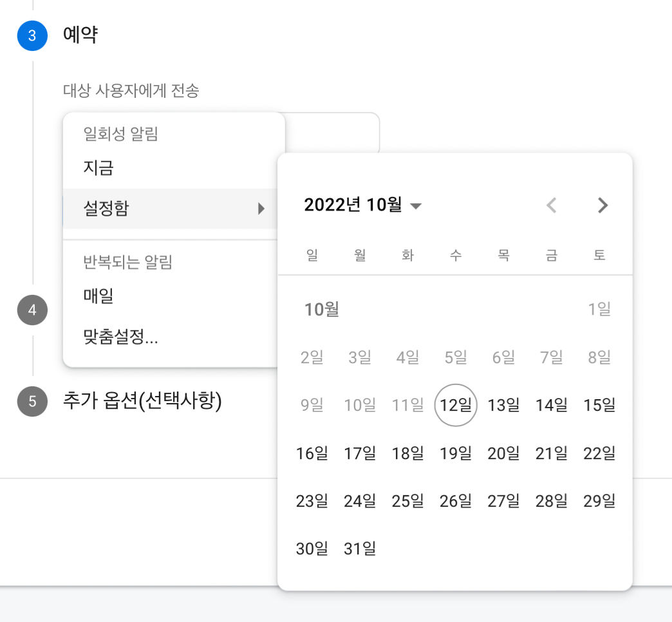Click step 5 circle icon
The width and height of the screenshot is (672, 622).
pos(32,402)
